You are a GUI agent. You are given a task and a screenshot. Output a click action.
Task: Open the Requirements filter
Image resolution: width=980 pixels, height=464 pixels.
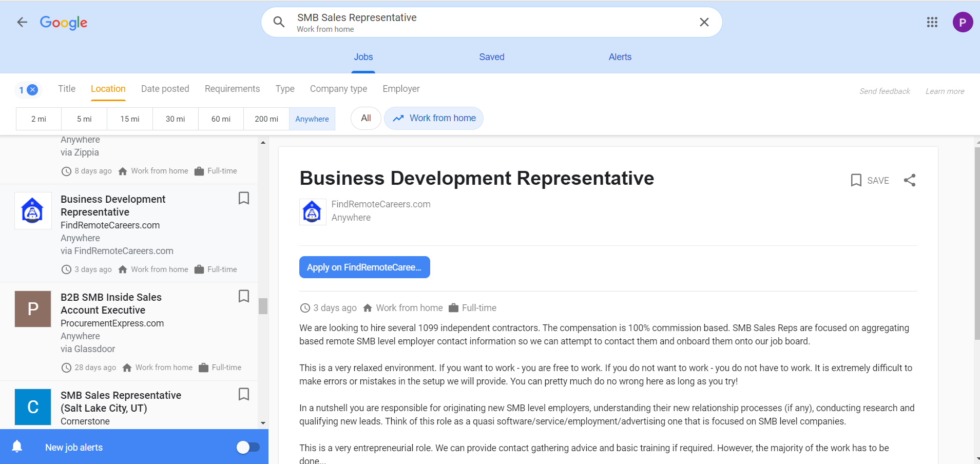[x=232, y=89]
